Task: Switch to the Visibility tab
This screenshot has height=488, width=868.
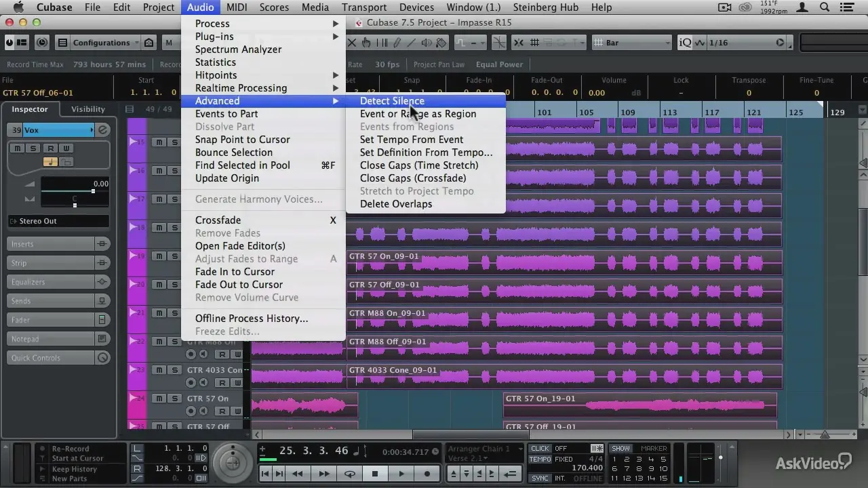Action: pos(88,109)
